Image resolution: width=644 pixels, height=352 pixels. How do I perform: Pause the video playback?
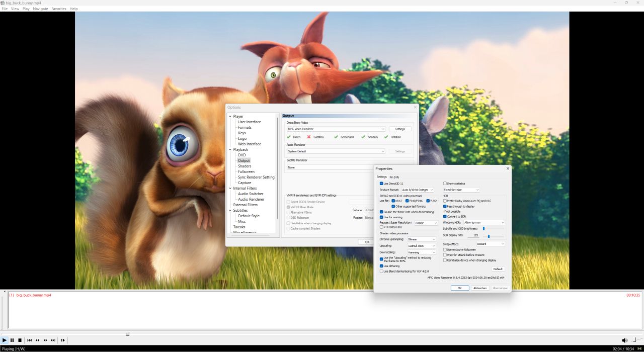pos(12,340)
